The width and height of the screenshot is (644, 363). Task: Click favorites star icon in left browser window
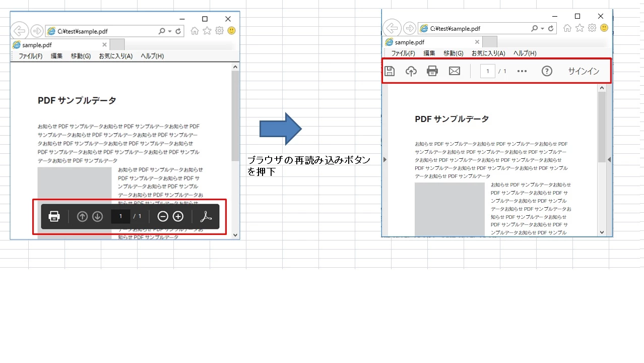(207, 31)
